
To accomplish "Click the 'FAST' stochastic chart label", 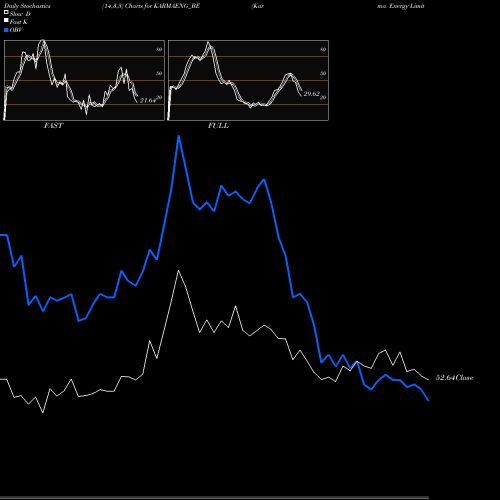I will (x=53, y=126).
